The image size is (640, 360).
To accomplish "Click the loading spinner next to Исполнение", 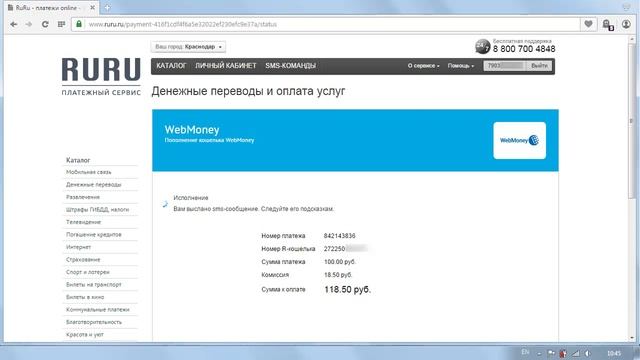I will click(165, 204).
